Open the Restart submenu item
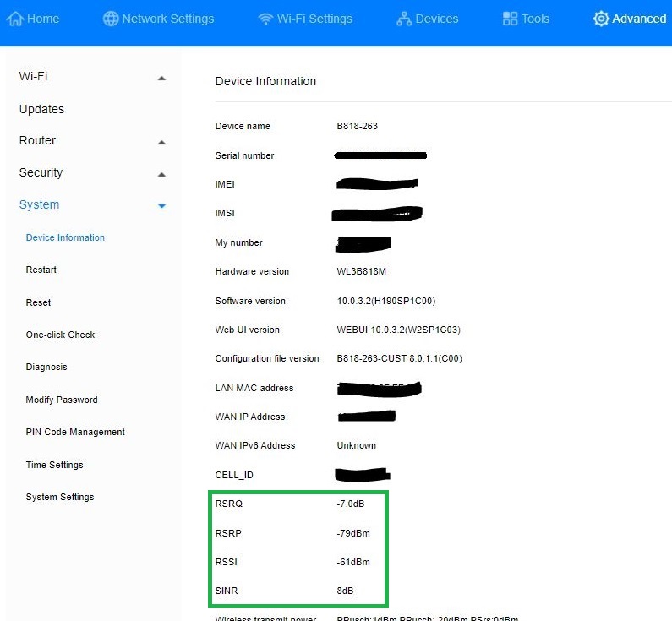The height and width of the screenshot is (621, 672). pos(41,270)
